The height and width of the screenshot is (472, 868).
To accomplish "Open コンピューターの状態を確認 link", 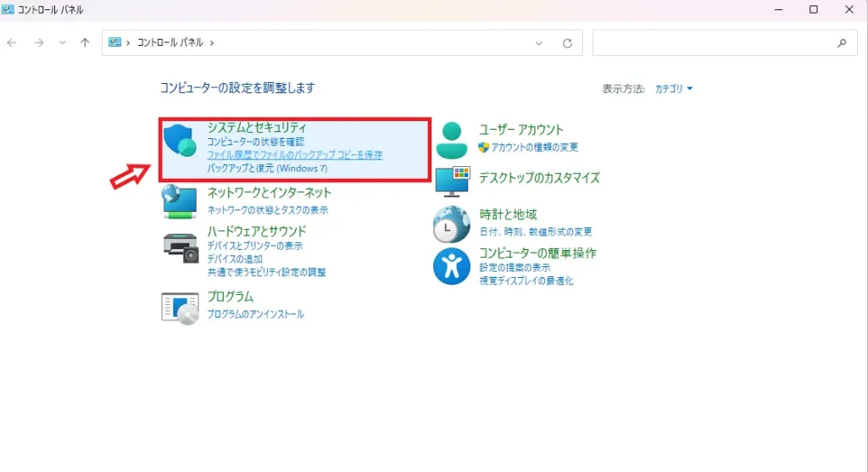I will [255, 142].
